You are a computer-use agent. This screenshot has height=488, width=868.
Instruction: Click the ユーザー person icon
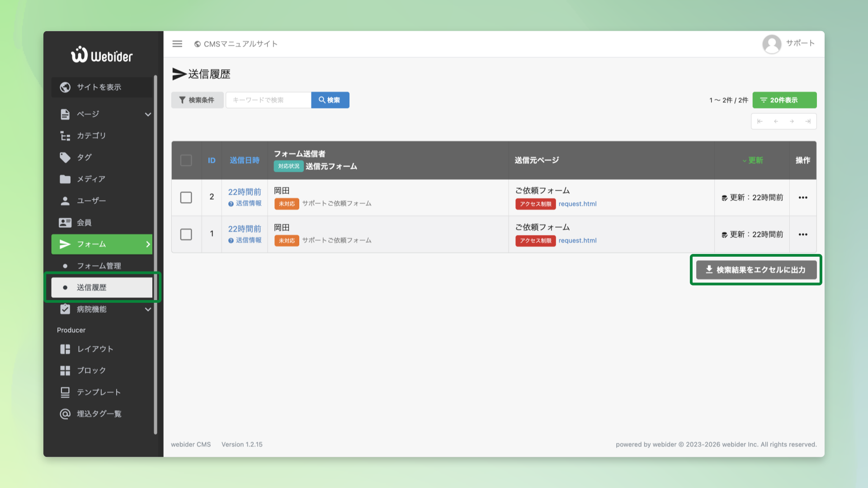pyautogui.click(x=65, y=201)
